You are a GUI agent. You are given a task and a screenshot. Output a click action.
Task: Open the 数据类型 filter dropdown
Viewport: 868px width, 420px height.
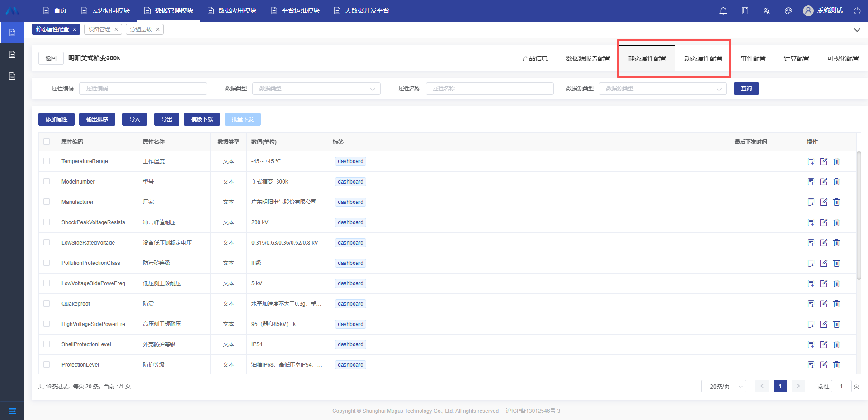coord(316,89)
